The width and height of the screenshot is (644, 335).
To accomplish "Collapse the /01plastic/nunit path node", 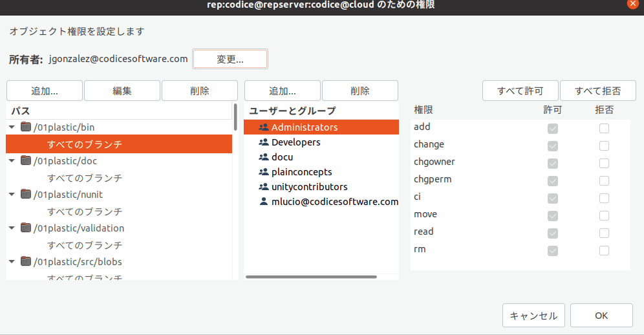I will coord(12,195).
